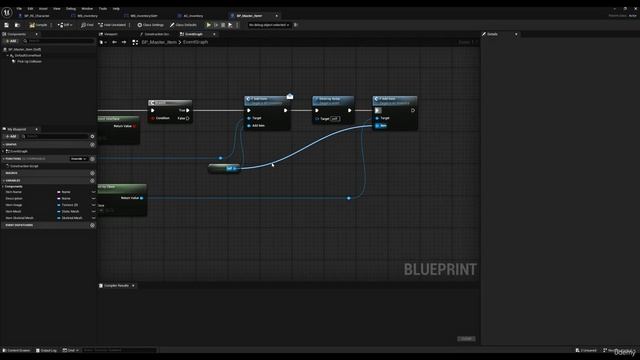The width and height of the screenshot is (640, 360).
Task: Open the Tools menu
Action: 103,9
